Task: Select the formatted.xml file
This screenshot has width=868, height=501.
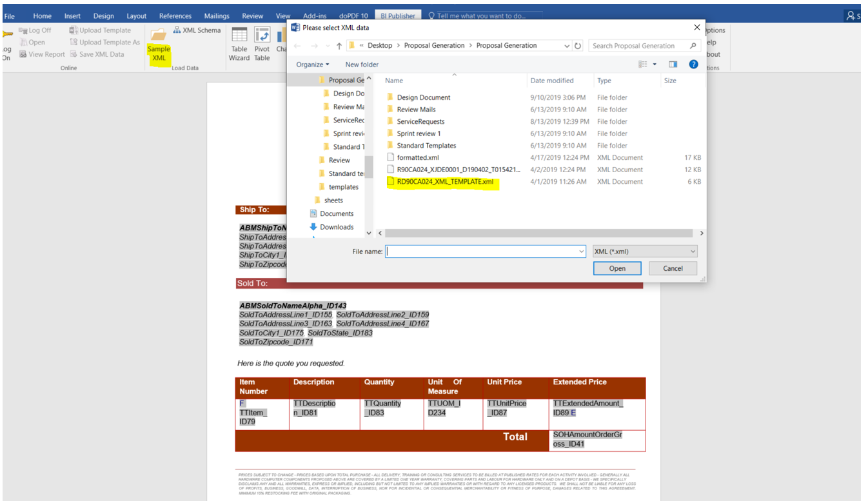Action: point(418,157)
